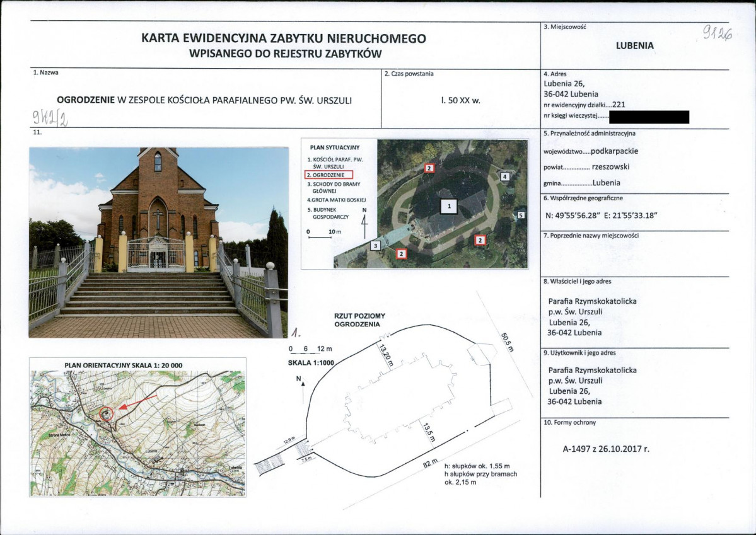
Task: Click 'Lubenia 26,' in the Adres field
Action: pyautogui.click(x=564, y=83)
